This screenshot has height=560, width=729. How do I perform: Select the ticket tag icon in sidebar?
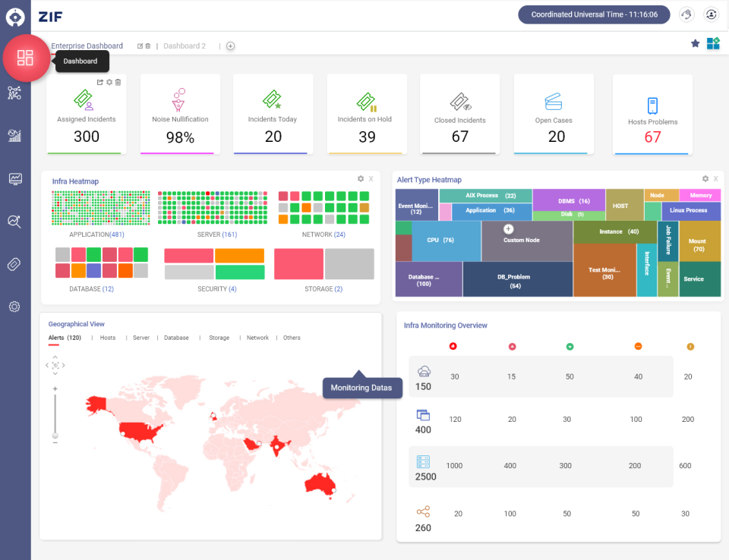14,264
